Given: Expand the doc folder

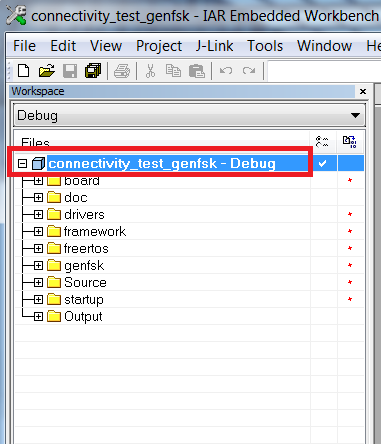Looking at the screenshot, I should pyautogui.click(x=38, y=197).
